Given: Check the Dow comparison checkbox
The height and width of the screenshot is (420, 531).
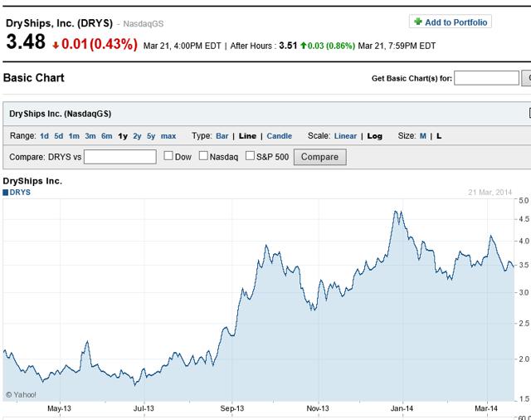Looking at the screenshot, I should click(168, 156).
